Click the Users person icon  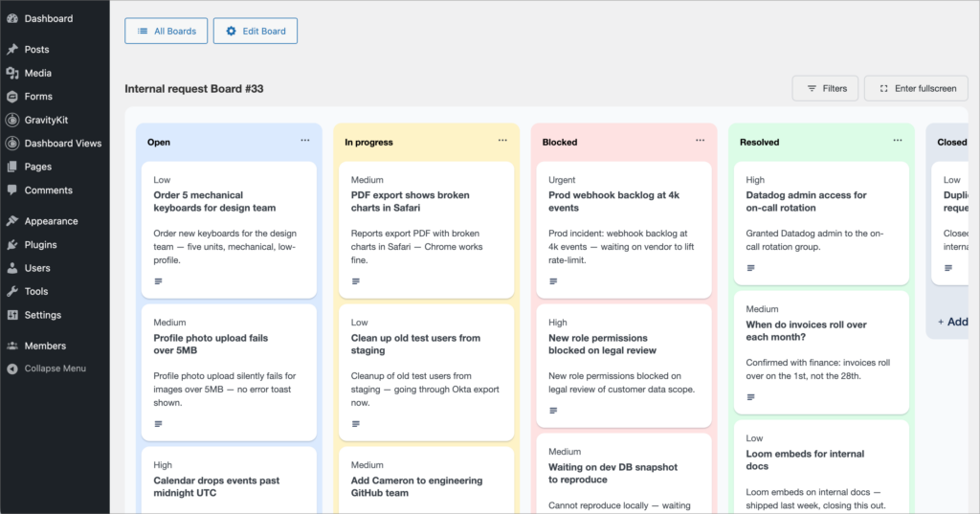[x=12, y=268]
